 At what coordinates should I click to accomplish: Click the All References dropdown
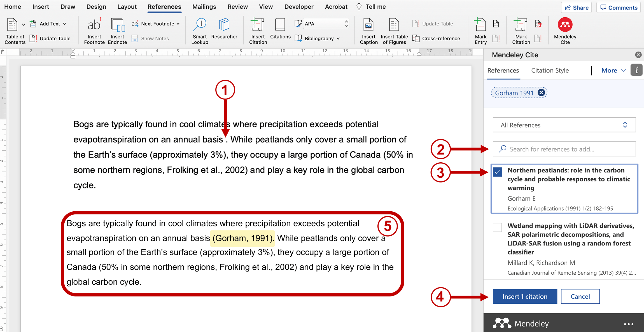click(565, 125)
